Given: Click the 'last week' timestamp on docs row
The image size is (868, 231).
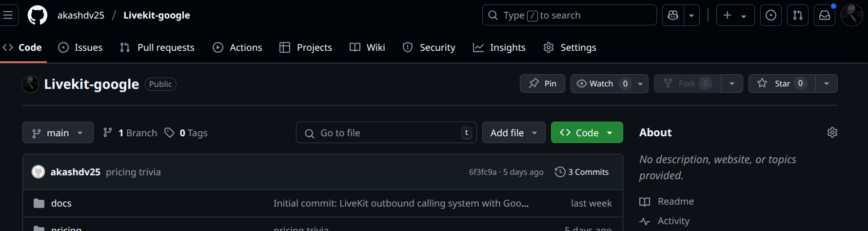Looking at the screenshot, I should [591, 203].
